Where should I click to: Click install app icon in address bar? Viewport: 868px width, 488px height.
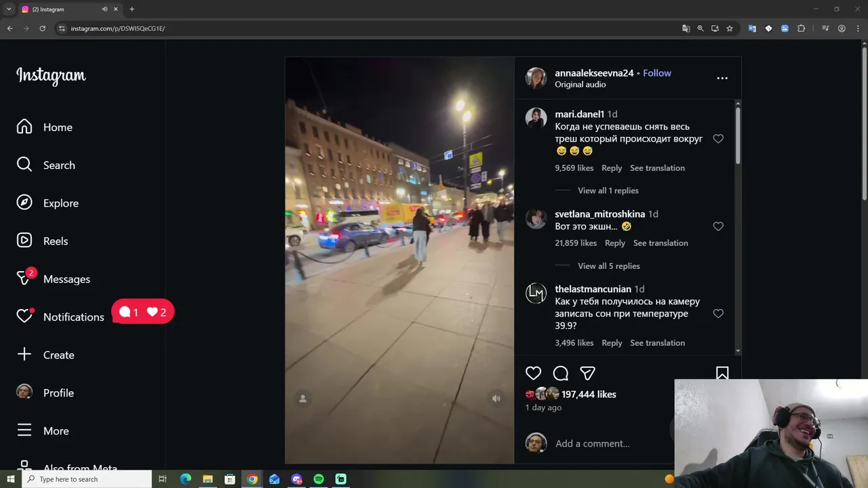(x=715, y=28)
